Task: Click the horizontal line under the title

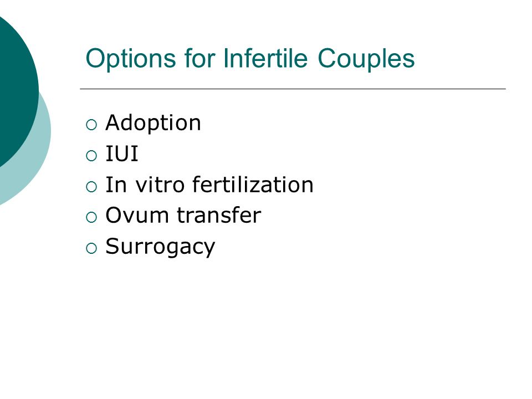Action: [x=293, y=89]
